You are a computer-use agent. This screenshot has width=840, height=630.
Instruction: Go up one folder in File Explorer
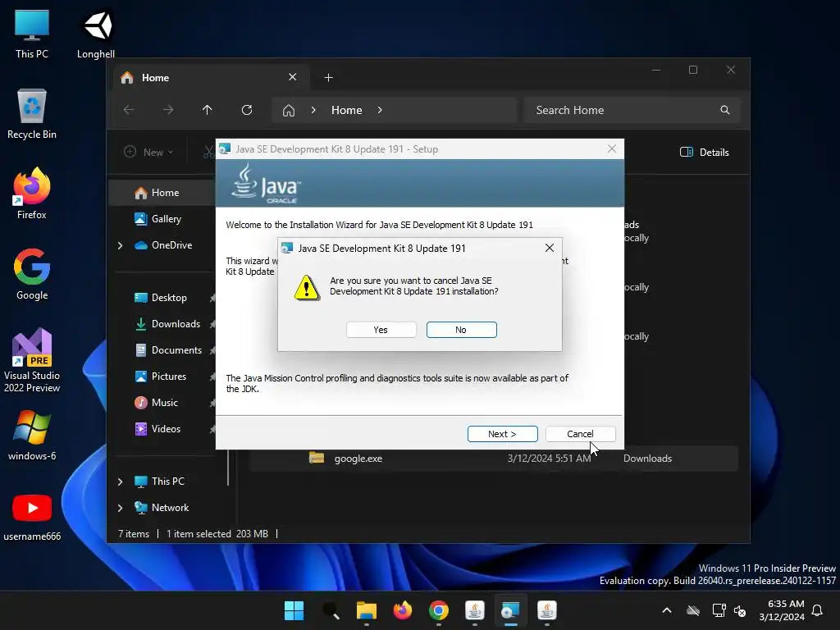208,110
